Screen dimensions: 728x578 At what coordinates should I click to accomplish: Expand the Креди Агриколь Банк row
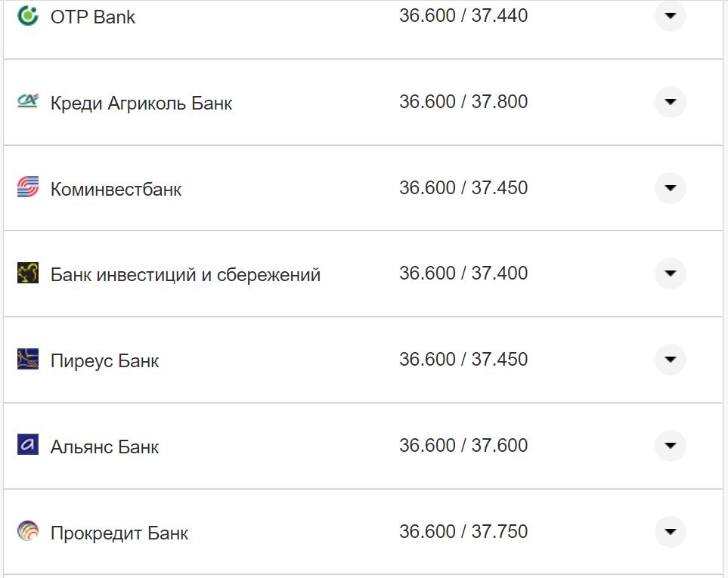coord(670,102)
